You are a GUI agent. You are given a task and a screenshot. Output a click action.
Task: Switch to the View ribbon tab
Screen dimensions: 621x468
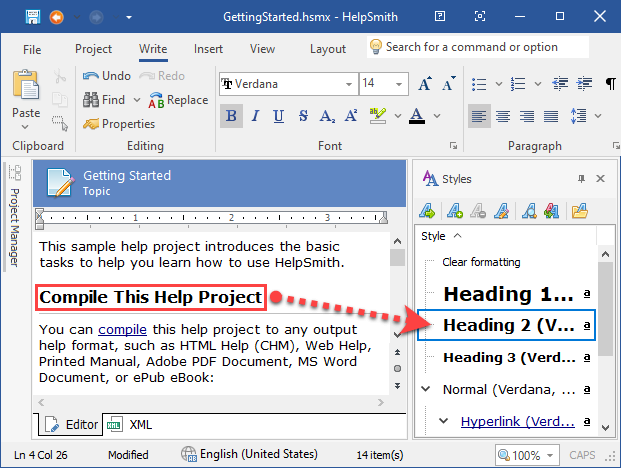(262, 49)
